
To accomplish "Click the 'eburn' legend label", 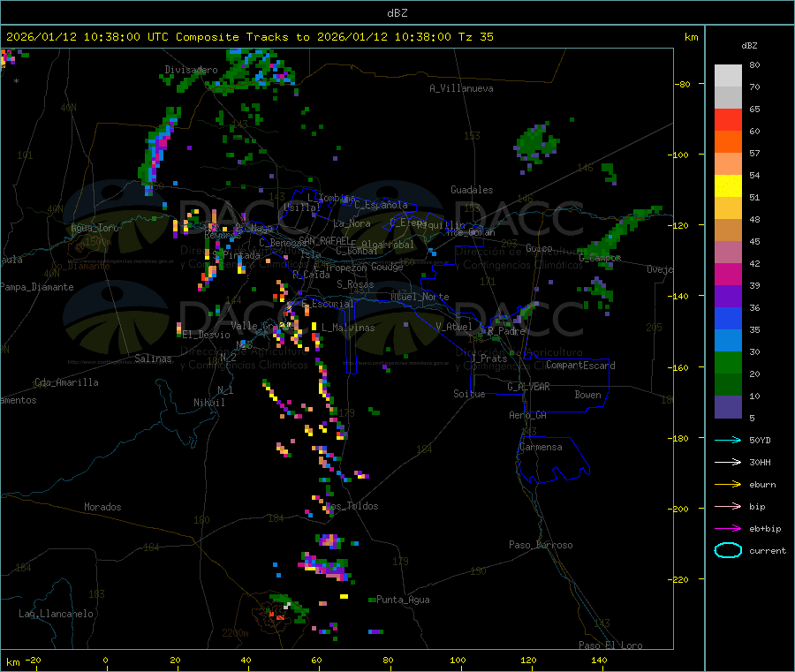I will pyautogui.click(x=762, y=485).
